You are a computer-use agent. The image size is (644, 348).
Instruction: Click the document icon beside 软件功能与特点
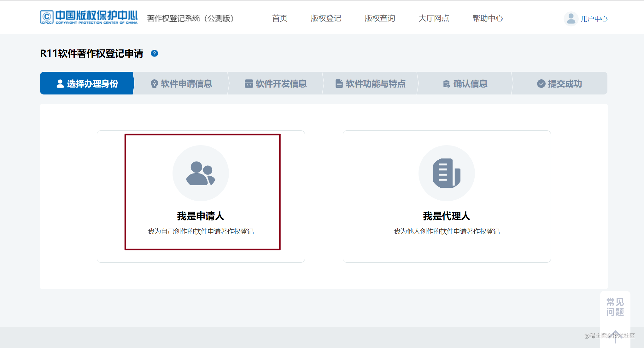click(x=339, y=83)
